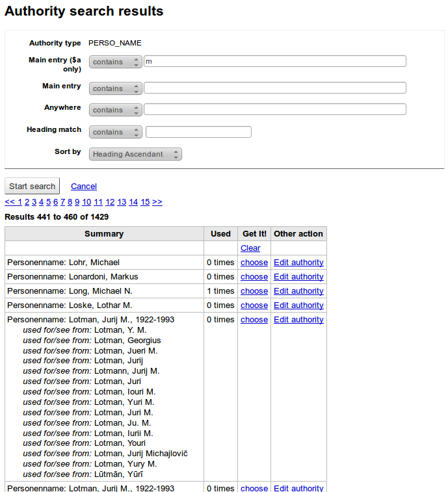The width and height of the screenshot is (448, 492).
Task: Go to first page with << link
Action: 9,202
